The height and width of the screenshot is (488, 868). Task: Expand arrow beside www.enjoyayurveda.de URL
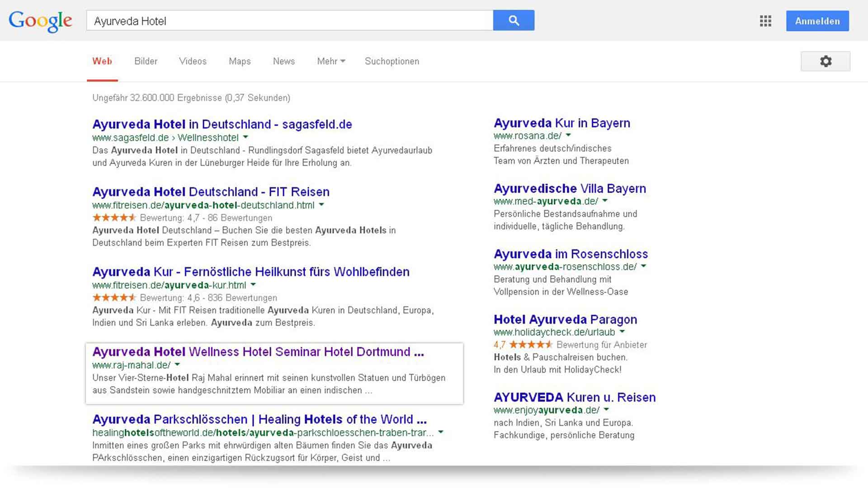coord(606,409)
